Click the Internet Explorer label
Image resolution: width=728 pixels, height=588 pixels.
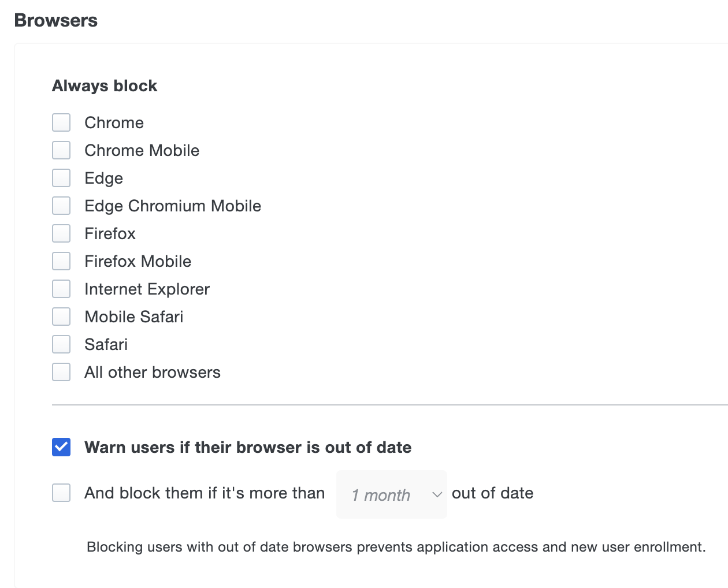point(147,289)
